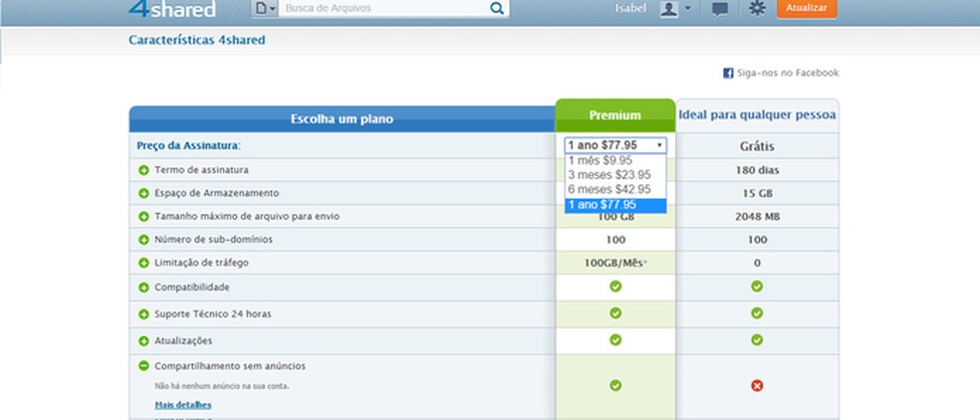The image size is (980, 420).
Task: Open the Mais detalhes link
Action: point(183,405)
